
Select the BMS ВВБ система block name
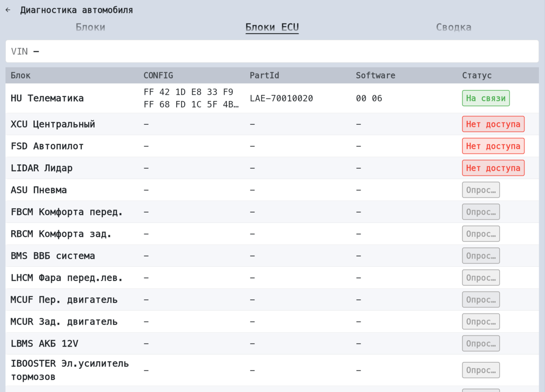click(53, 256)
